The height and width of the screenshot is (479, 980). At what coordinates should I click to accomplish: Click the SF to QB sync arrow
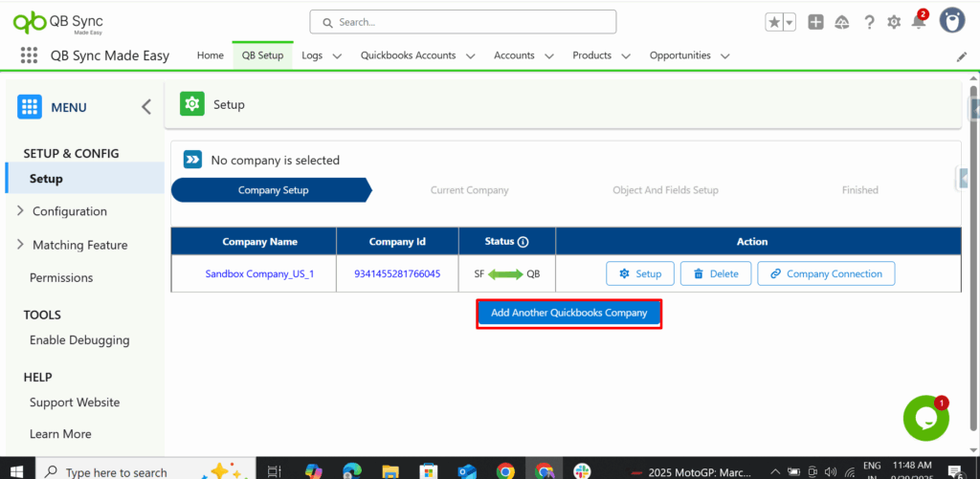[x=505, y=273]
